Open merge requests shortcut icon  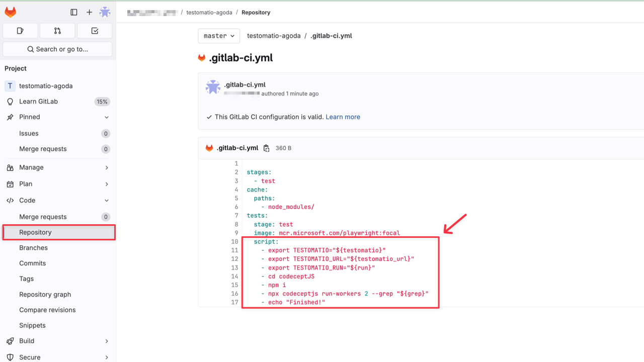tap(57, 30)
